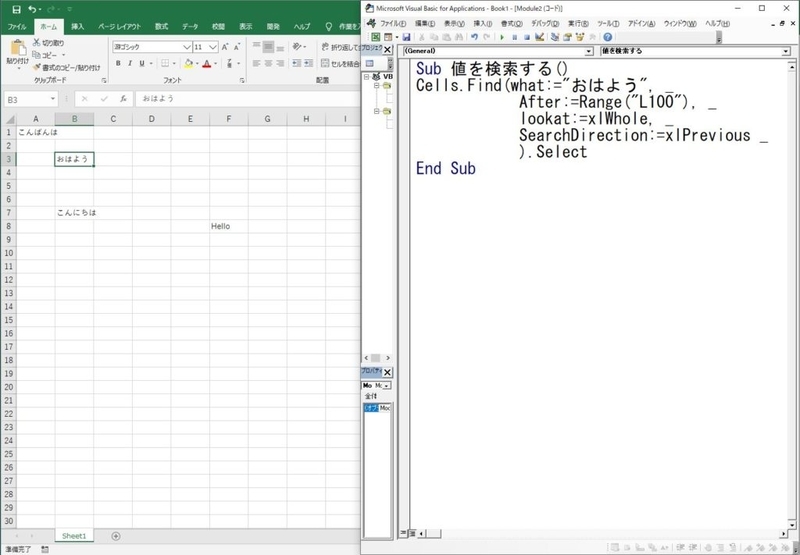This screenshot has width=800, height=555.
Task: Toggle middle vertical alignment in Excel ribbon
Action: (x=268, y=47)
